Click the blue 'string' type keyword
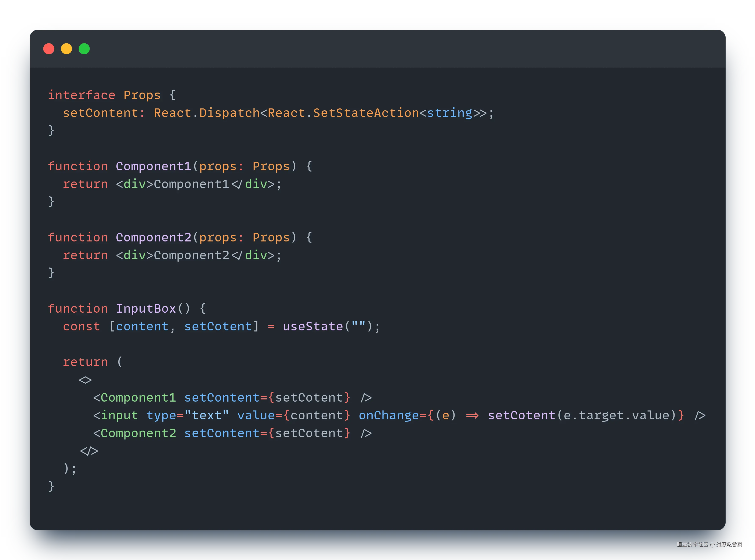 point(449,113)
